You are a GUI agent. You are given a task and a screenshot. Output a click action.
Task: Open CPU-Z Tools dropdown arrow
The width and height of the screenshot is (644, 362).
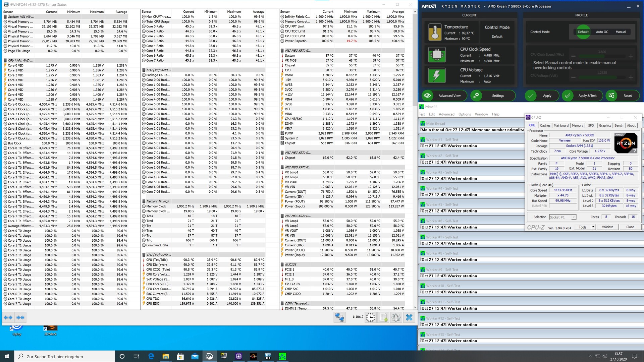(593, 227)
